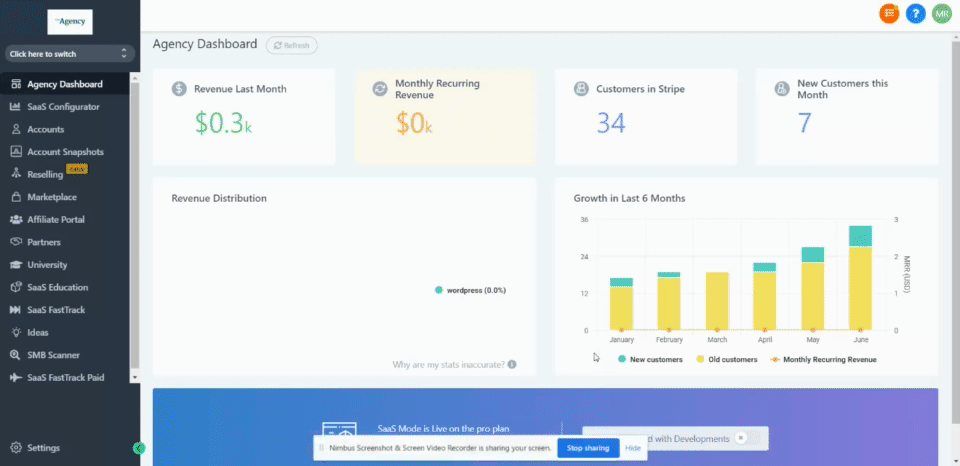The image size is (960, 466).
Task: Toggle New customers legend in growth chart
Action: point(650,359)
